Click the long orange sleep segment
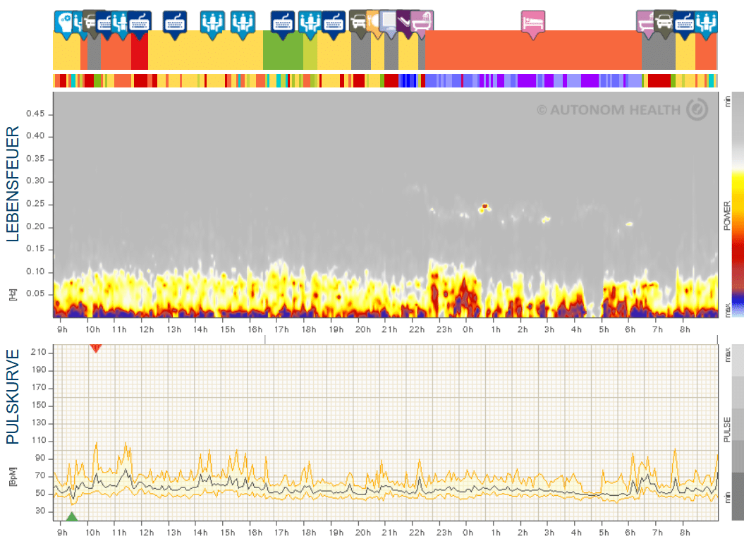 pos(533,50)
